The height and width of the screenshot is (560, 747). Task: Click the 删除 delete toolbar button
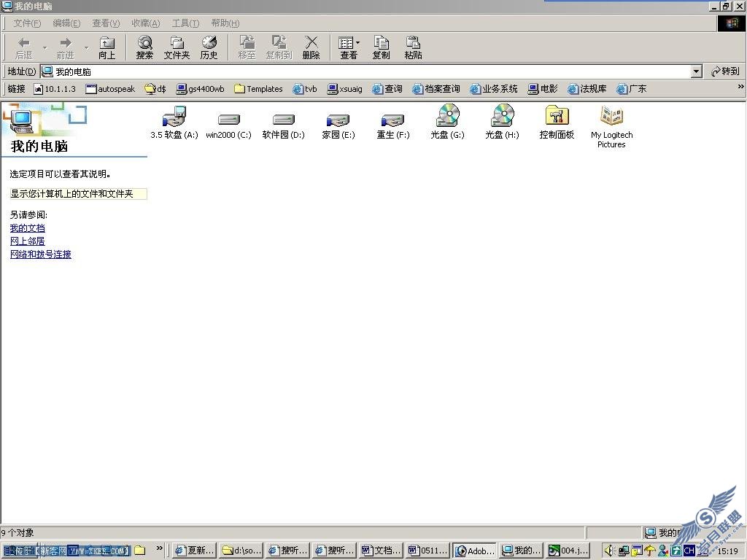[311, 47]
